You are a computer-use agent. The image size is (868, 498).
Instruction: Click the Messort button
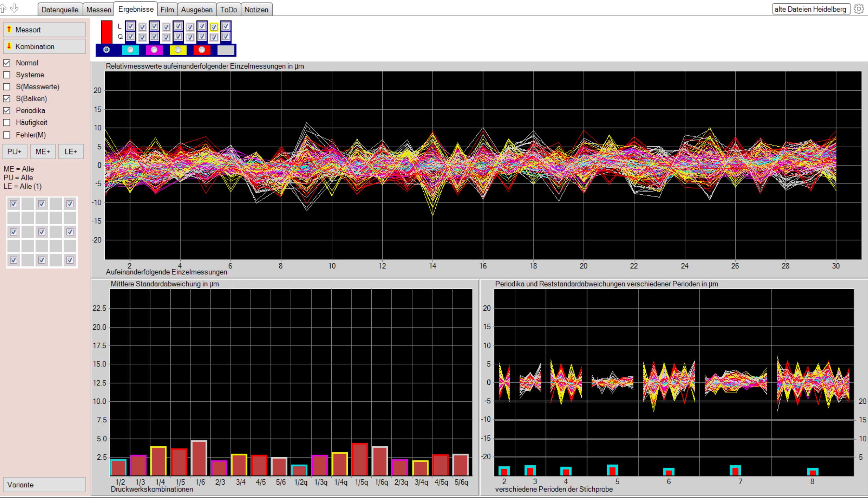coord(44,30)
